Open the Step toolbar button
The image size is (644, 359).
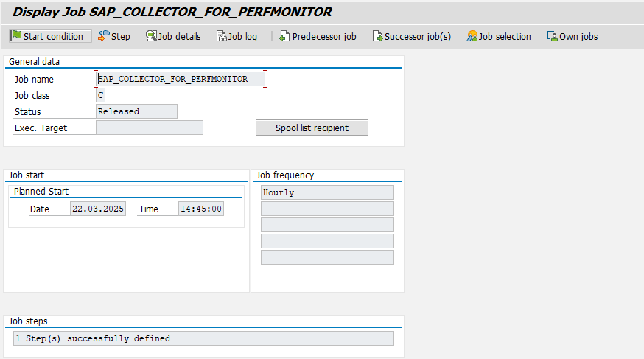point(114,36)
